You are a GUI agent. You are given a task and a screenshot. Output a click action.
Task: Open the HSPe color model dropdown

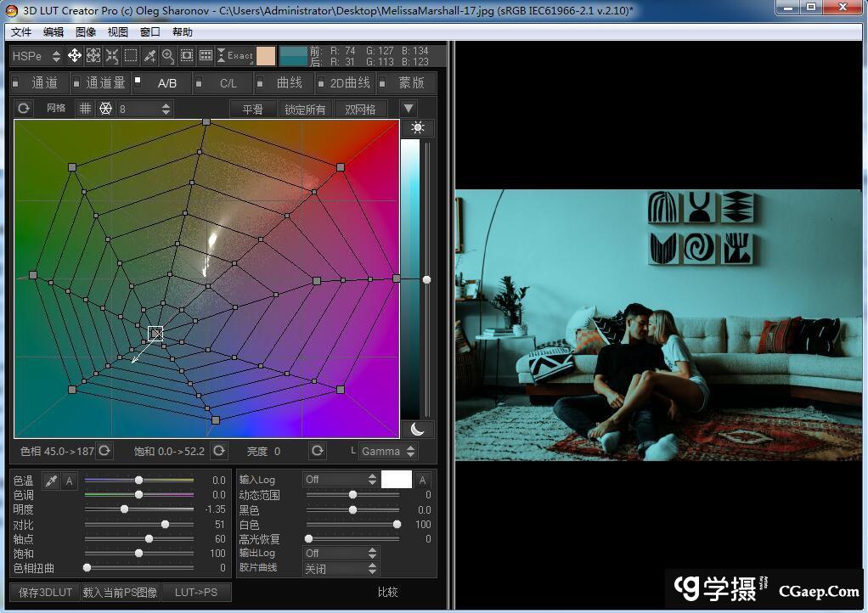click(37, 56)
